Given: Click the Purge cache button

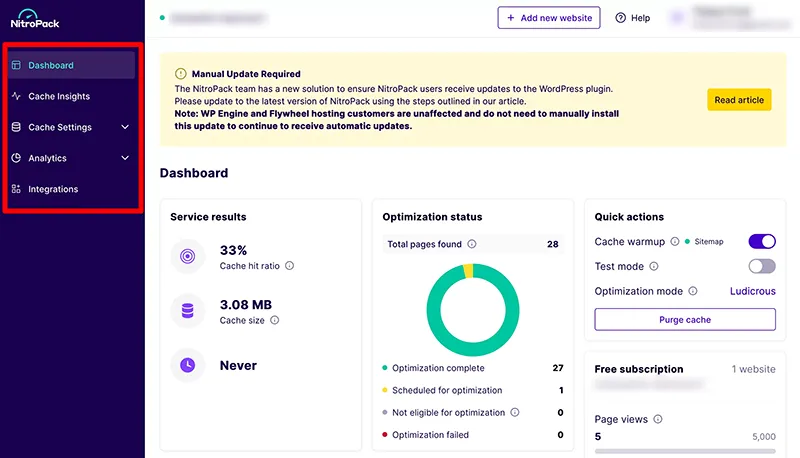Looking at the screenshot, I should pos(685,319).
